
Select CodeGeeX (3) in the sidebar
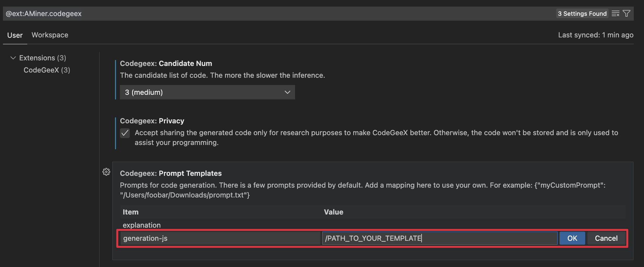(47, 70)
